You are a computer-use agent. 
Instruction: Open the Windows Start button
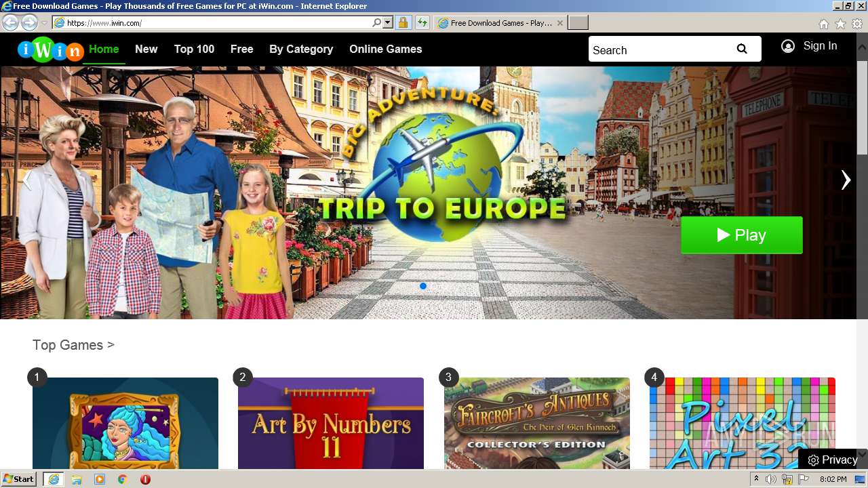pyautogui.click(x=18, y=479)
